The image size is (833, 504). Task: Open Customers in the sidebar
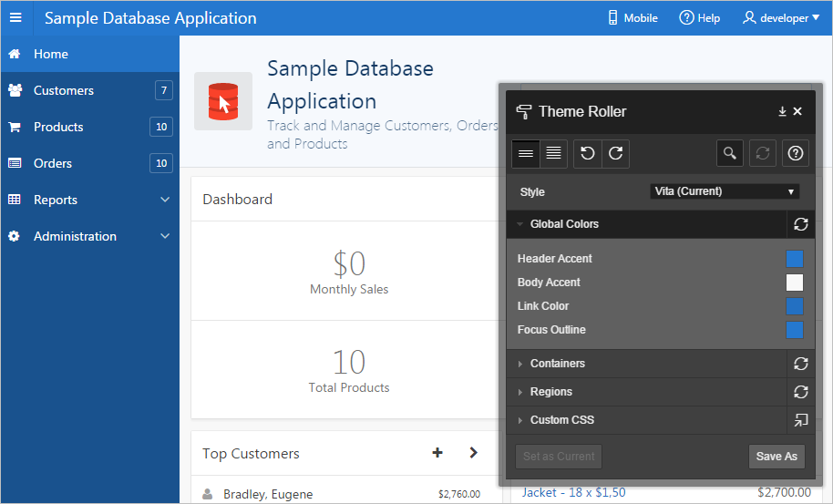63,90
